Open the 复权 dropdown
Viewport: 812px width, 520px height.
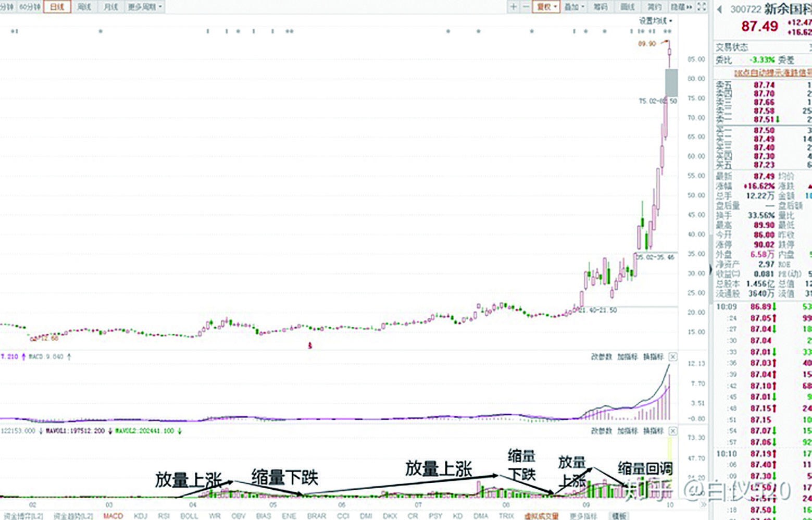[546, 7]
